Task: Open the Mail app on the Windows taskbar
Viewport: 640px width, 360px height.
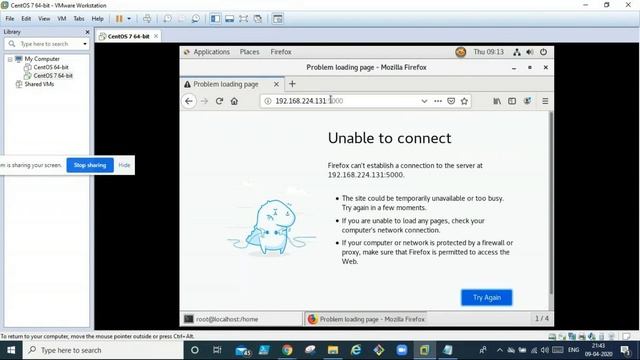Action: point(243,351)
